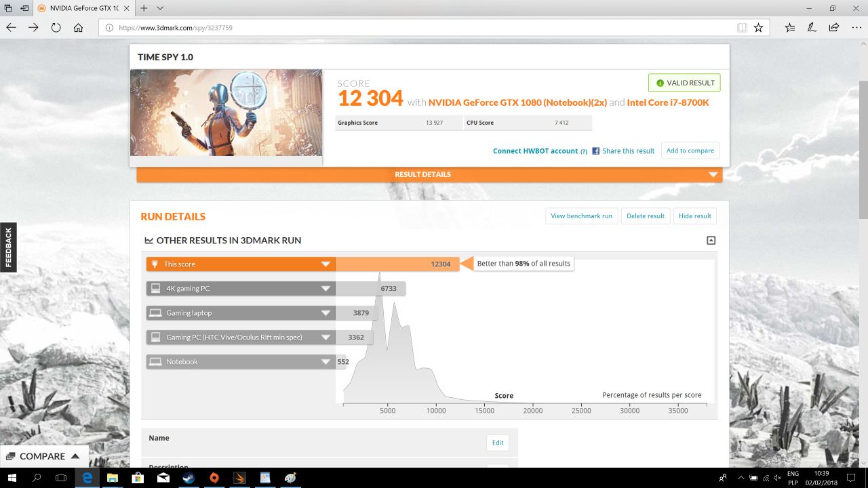The width and height of the screenshot is (868, 488).
Task: Click View benchmark run button
Action: [x=581, y=216]
